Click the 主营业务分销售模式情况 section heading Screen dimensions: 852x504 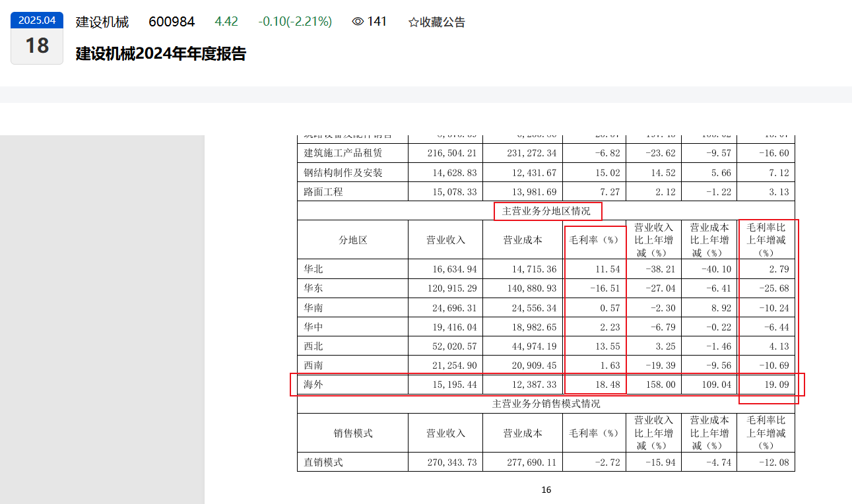pyautogui.click(x=546, y=404)
